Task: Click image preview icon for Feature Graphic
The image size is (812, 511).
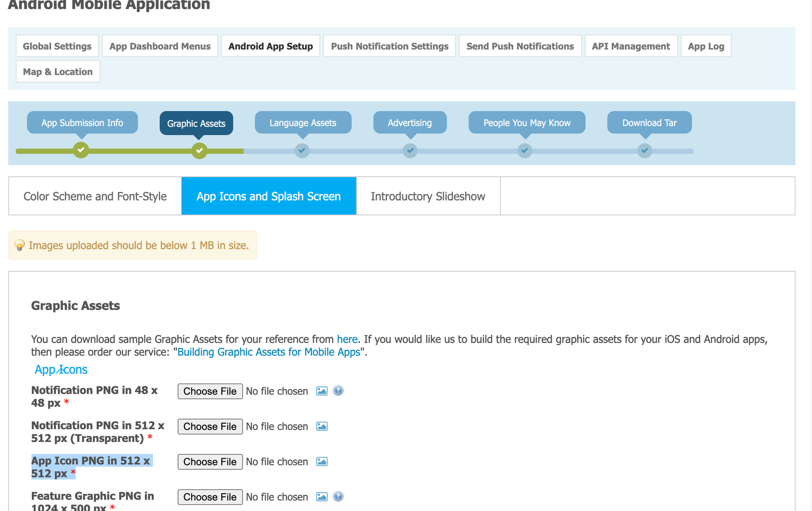Action: tap(322, 497)
